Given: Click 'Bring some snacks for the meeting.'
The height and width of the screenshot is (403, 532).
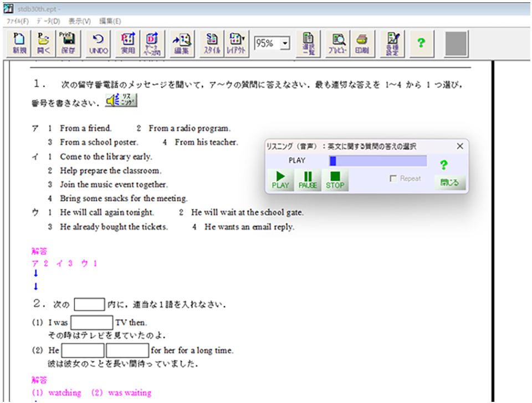Looking at the screenshot, I should 124,198.
